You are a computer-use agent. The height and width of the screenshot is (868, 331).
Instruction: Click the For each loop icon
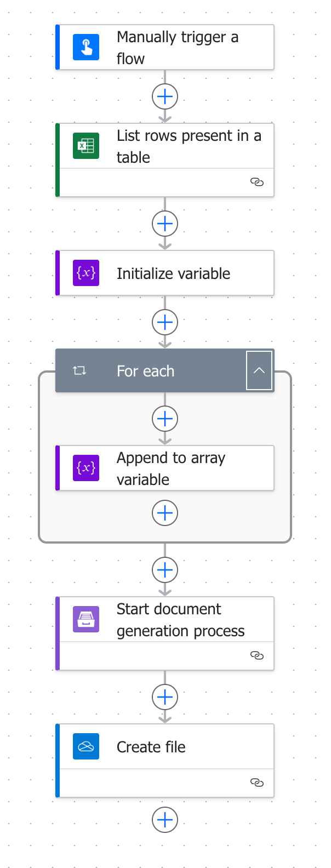coord(79,371)
